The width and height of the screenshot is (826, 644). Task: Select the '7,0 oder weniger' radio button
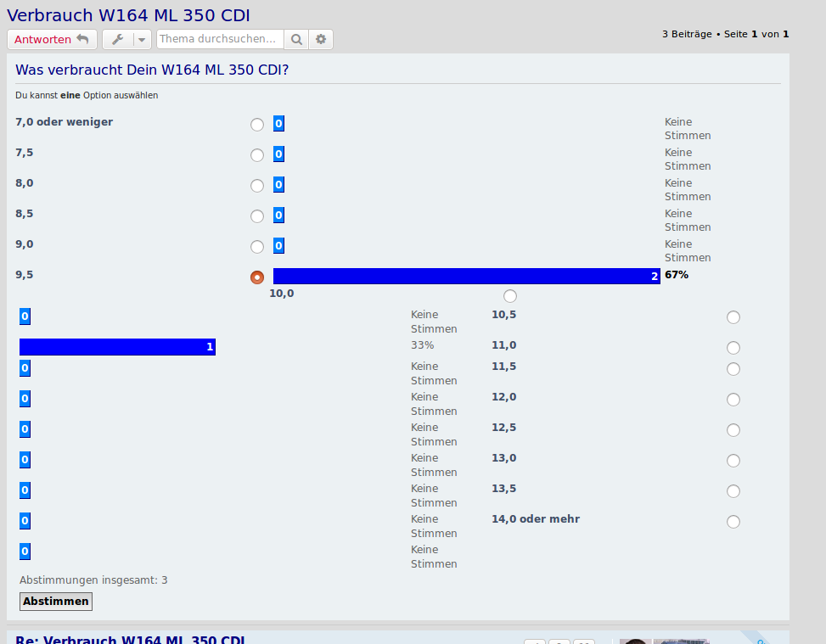pyautogui.click(x=257, y=125)
